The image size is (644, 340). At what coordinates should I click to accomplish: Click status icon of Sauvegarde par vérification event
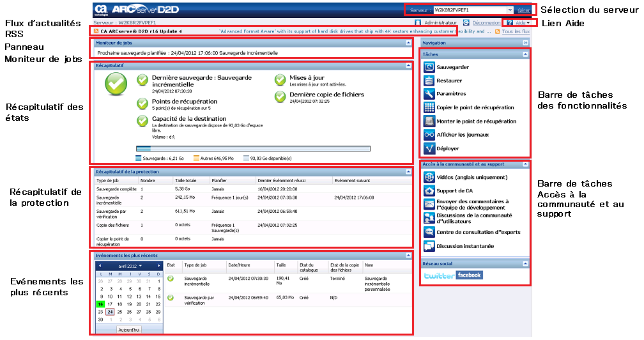[x=171, y=298]
